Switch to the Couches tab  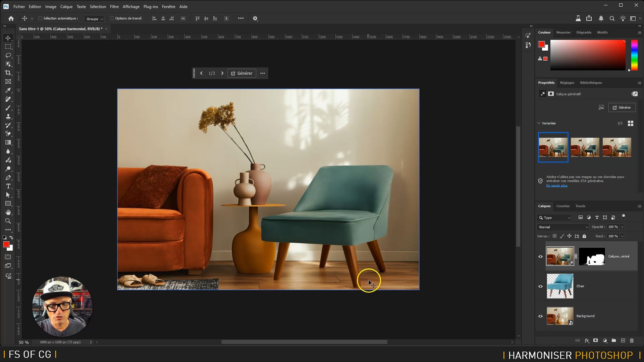pyautogui.click(x=562, y=206)
